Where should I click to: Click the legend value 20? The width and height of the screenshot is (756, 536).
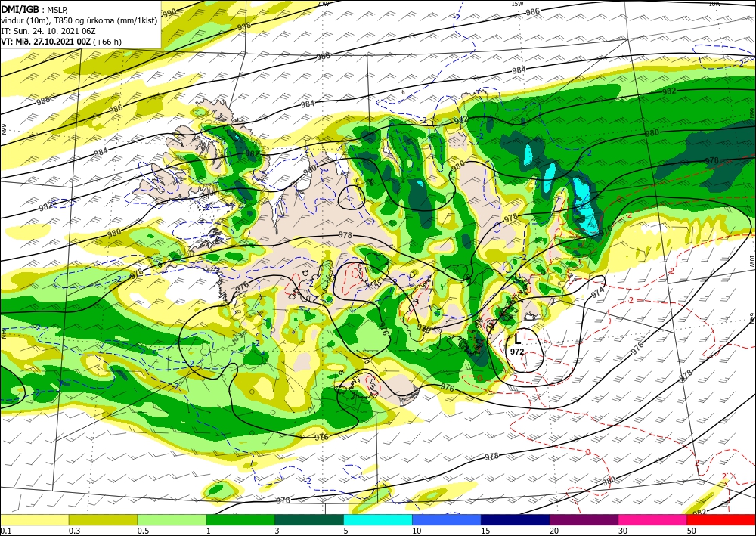pyautogui.click(x=554, y=531)
